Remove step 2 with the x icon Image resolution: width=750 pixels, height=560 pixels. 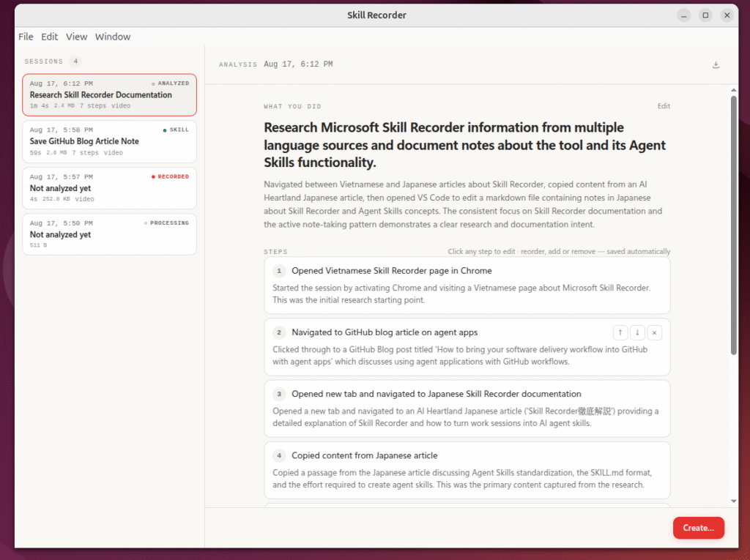[x=654, y=332]
